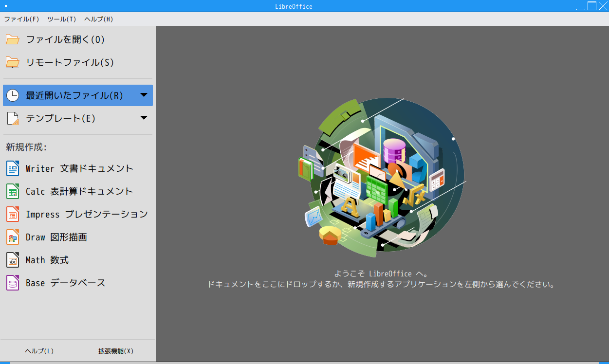
Task: Open the ファイル(F) menu
Action: (21, 19)
